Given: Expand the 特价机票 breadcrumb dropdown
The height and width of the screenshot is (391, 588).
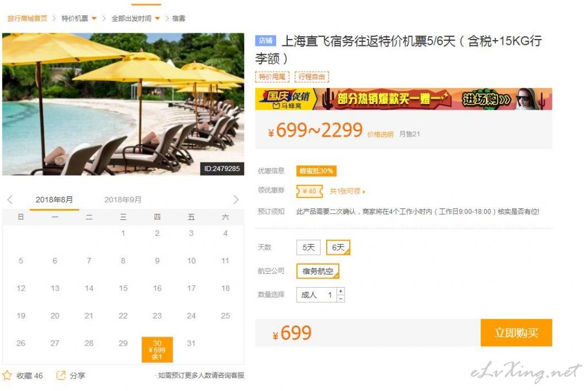Looking at the screenshot, I should [94, 18].
